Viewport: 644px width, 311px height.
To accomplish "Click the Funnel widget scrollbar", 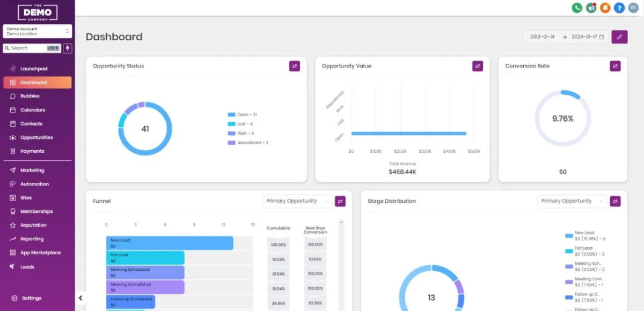I will [342, 265].
